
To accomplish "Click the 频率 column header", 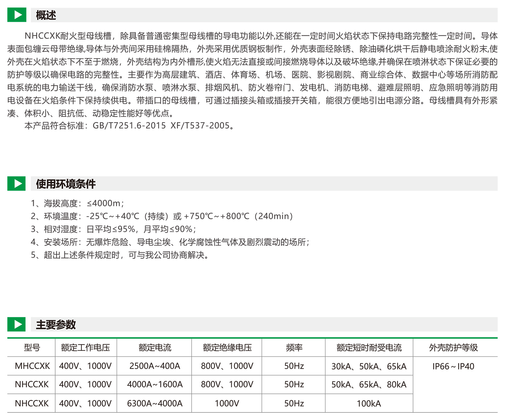I will click(294, 348).
